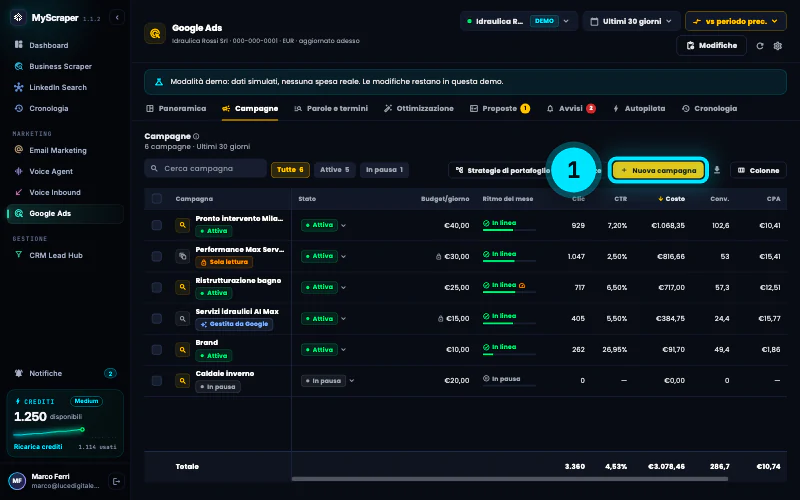Open the Notifiche bell in the sidebar

click(19, 373)
